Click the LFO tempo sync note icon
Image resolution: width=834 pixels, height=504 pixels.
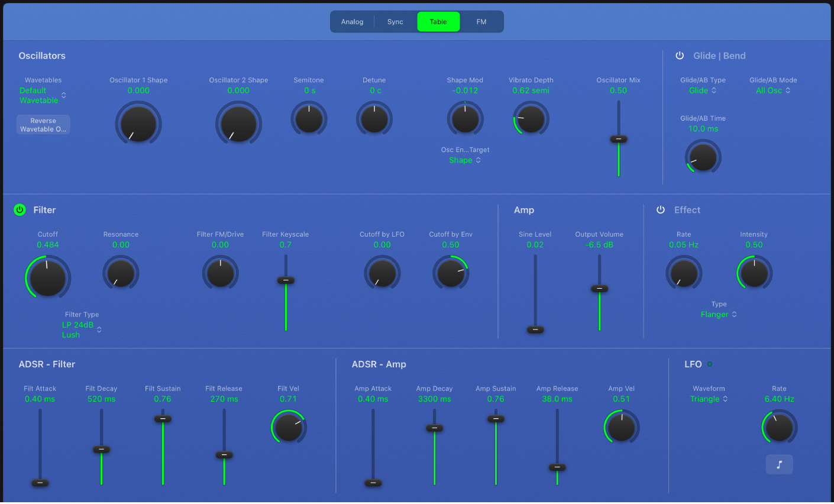[x=779, y=464]
